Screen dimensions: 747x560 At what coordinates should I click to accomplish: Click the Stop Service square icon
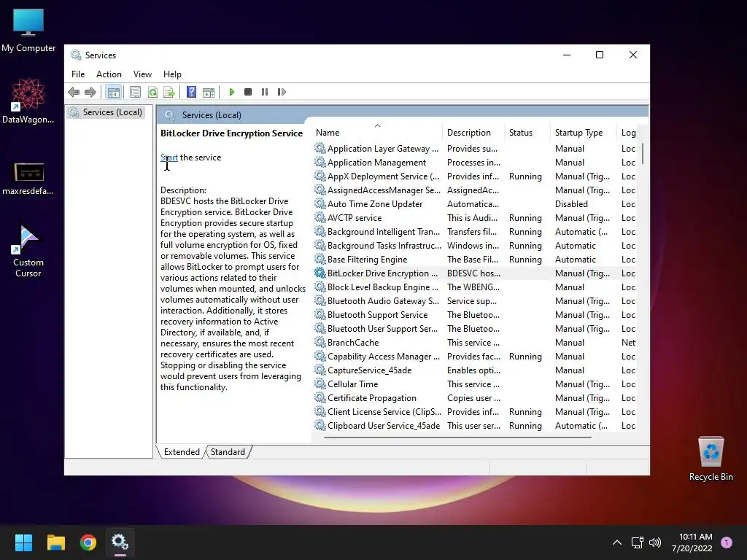click(x=248, y=92)
